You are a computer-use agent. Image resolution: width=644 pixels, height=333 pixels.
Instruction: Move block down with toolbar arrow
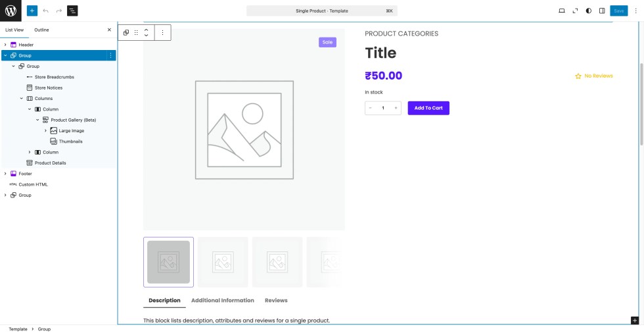146,36
